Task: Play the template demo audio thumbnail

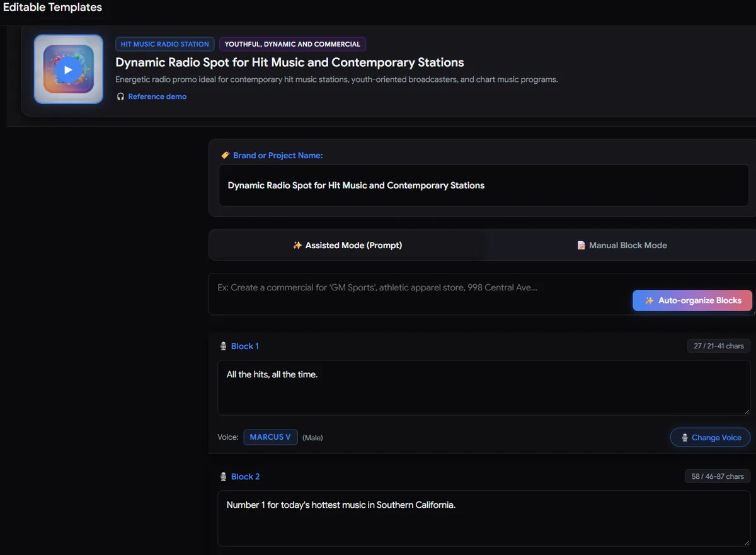Action: (69, 69)
